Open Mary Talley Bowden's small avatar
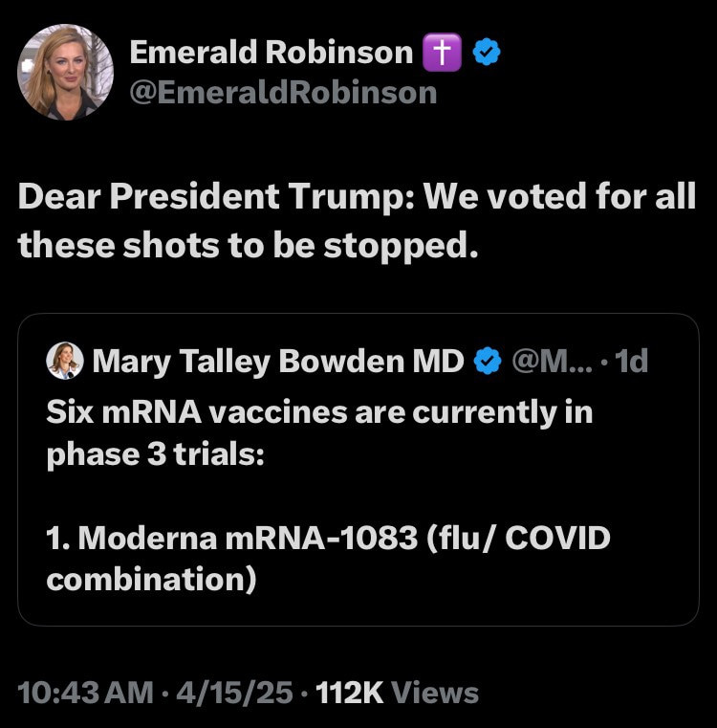Screen dimensions: 717x728 tap(64, 361)
